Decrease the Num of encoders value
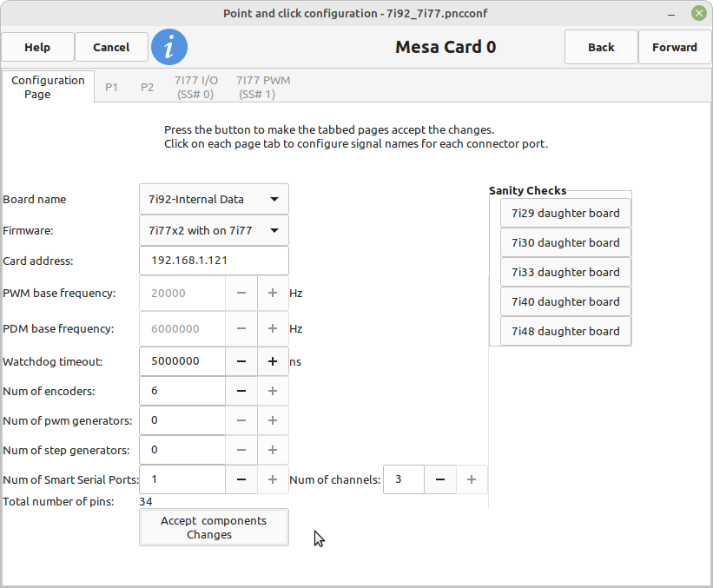 click(x=241, y=391)
